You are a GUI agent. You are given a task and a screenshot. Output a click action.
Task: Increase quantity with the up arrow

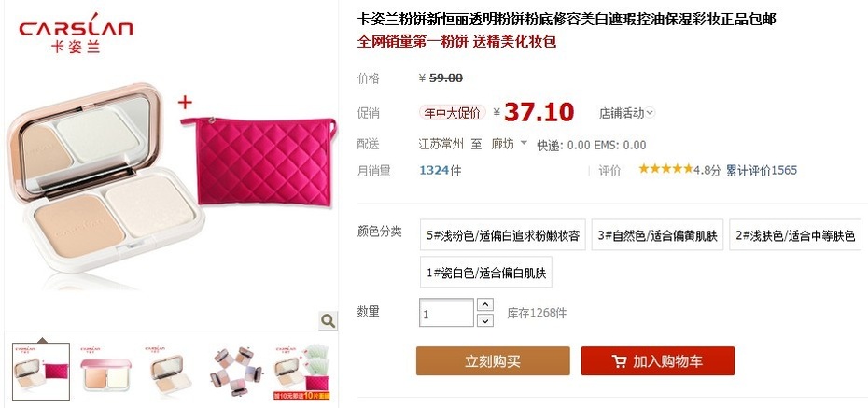coord(485,304)
